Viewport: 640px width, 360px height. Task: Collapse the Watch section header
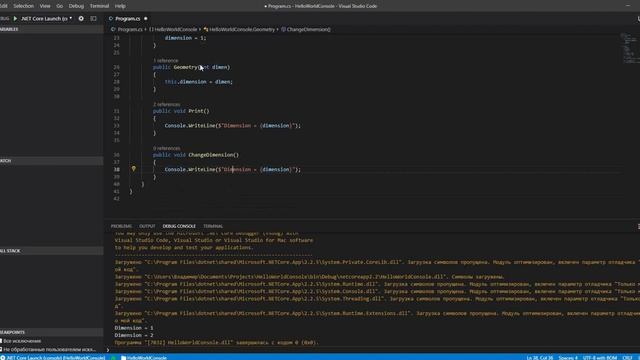pos(51,161)
